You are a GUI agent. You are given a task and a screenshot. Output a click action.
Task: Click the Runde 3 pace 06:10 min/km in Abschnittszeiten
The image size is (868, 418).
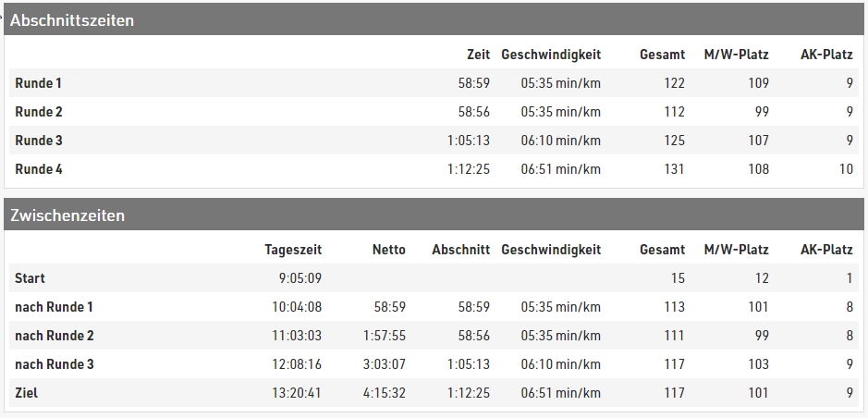click(560, 141)
